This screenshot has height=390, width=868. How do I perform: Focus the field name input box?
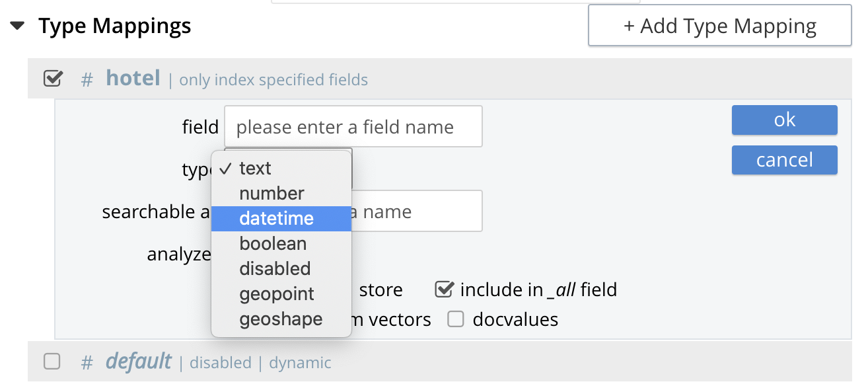(x=353, y=127)
